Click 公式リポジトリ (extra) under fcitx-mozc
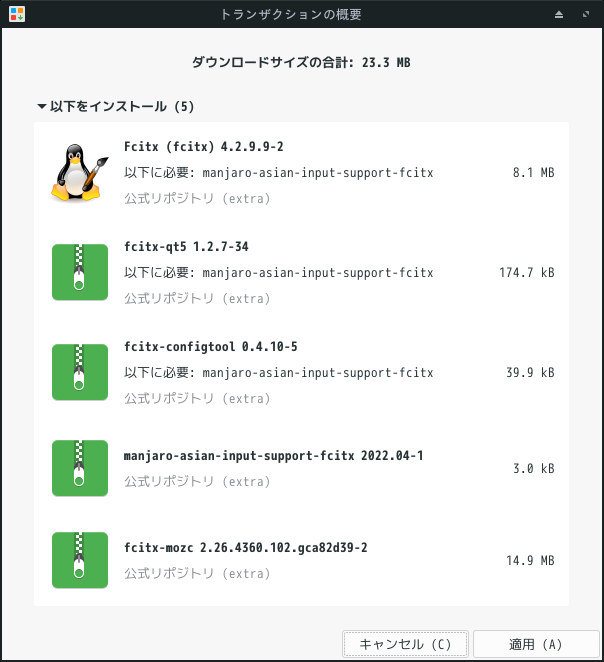The image size is (604, 662). 197,573
